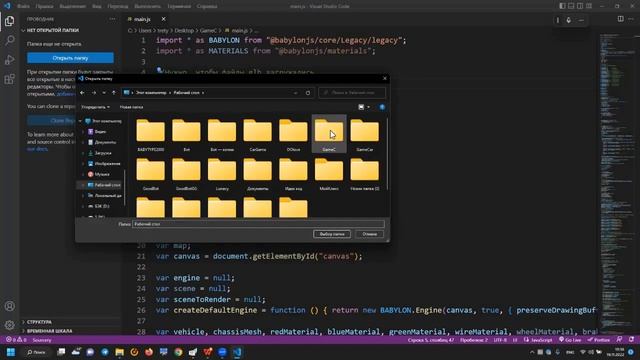The width and height of the screenshot is (640, 360).
Task: Open Chrome from the taskbar
Action: 178,352
